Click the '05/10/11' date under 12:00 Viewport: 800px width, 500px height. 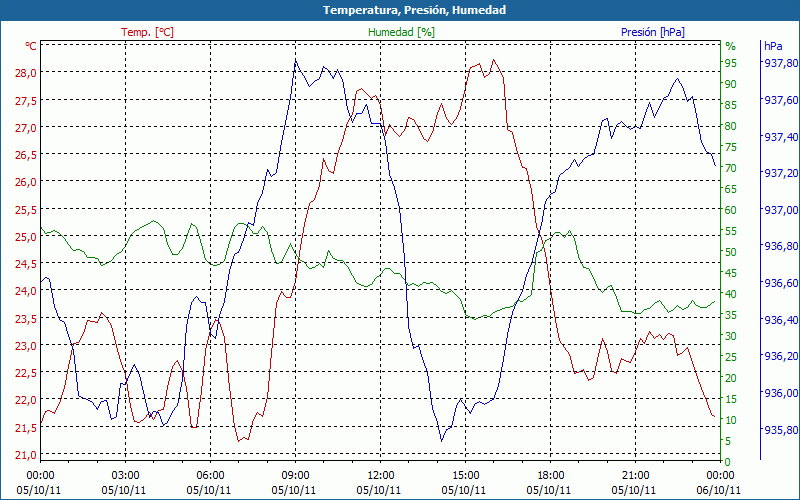click(x=379, y=490)
